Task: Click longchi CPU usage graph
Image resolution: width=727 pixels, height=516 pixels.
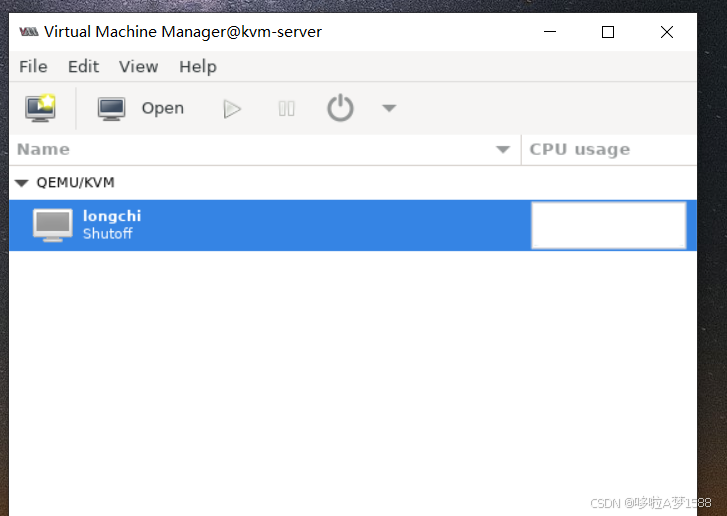Action: [608, 225]
